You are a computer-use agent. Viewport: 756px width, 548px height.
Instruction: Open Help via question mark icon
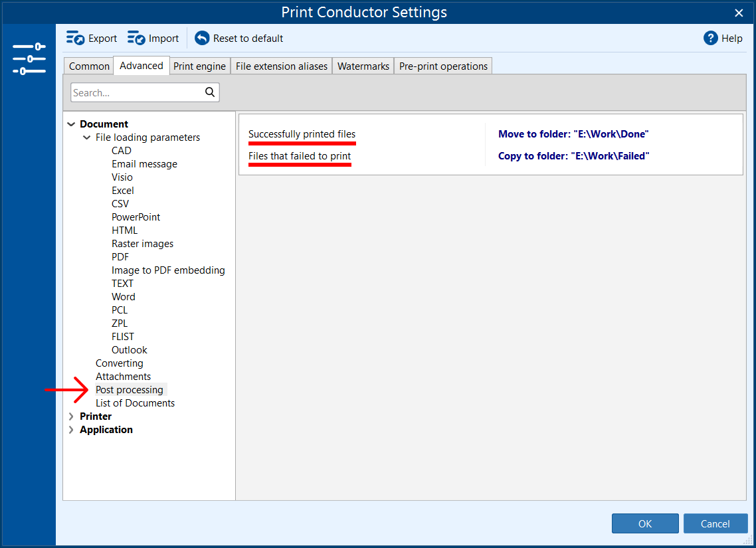click(x=710, y=39)
